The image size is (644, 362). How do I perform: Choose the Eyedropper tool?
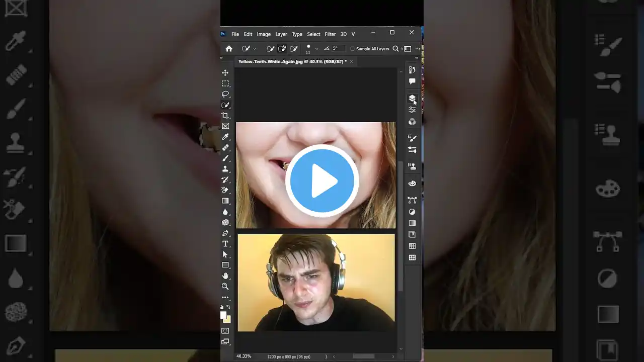[x=225, y=137]
